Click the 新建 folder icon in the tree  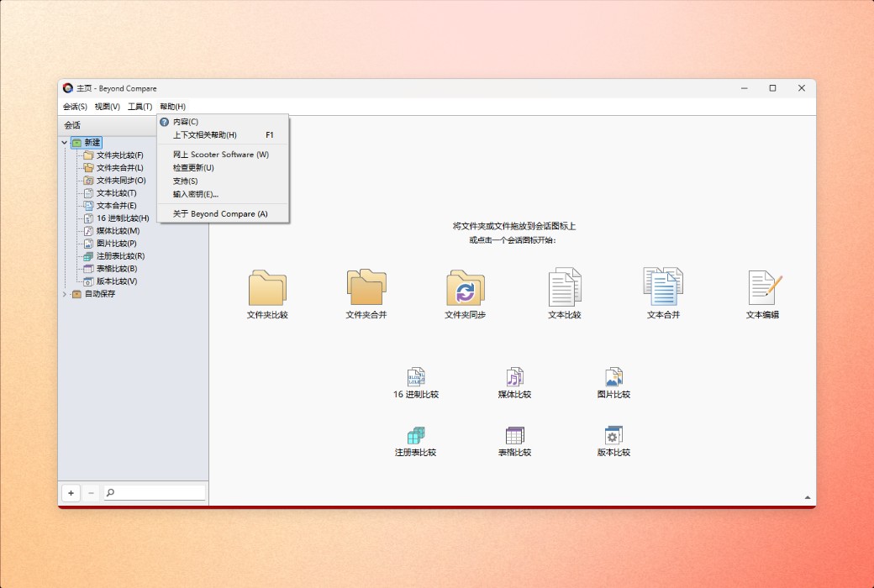pyautogui.click(x=77, y=143)
